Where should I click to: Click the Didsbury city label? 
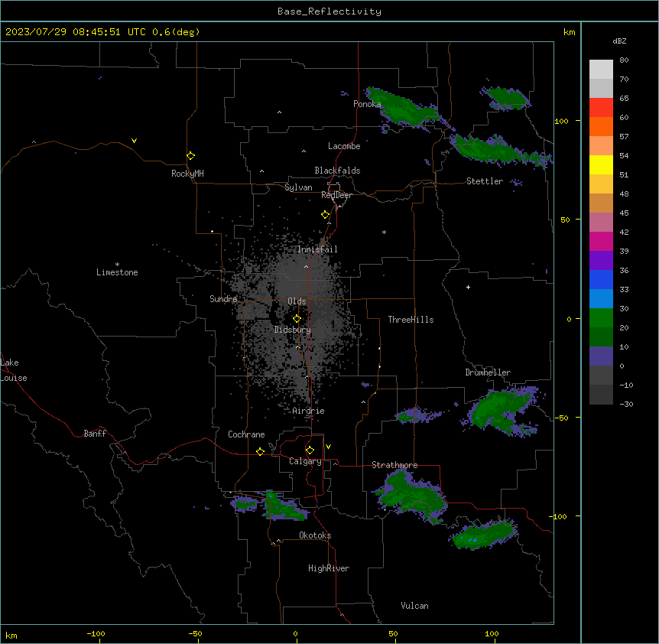[292, 330]
